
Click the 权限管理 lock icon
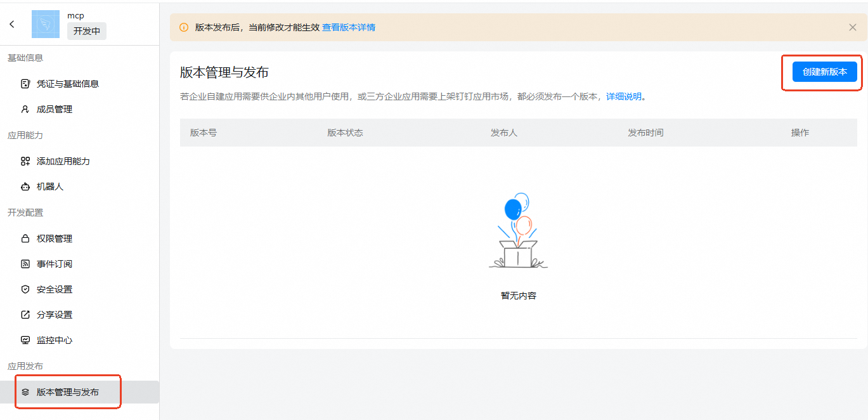[25, 239]
